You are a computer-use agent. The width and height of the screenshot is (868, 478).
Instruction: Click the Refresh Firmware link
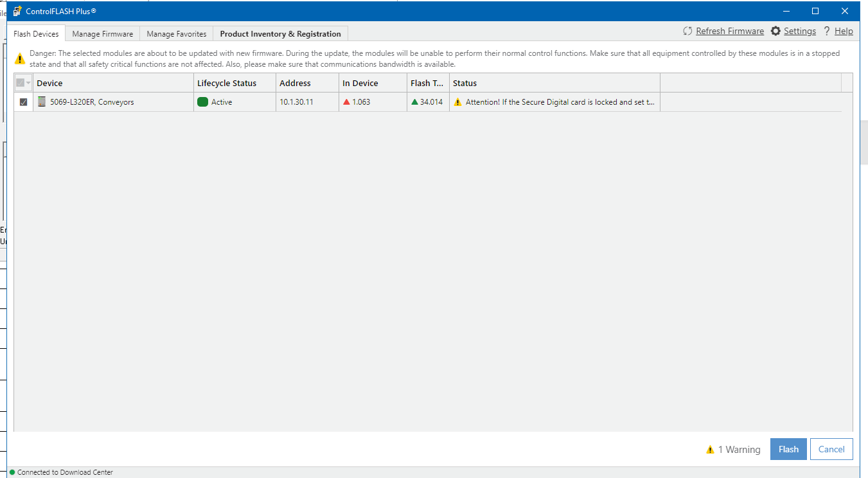730,31
